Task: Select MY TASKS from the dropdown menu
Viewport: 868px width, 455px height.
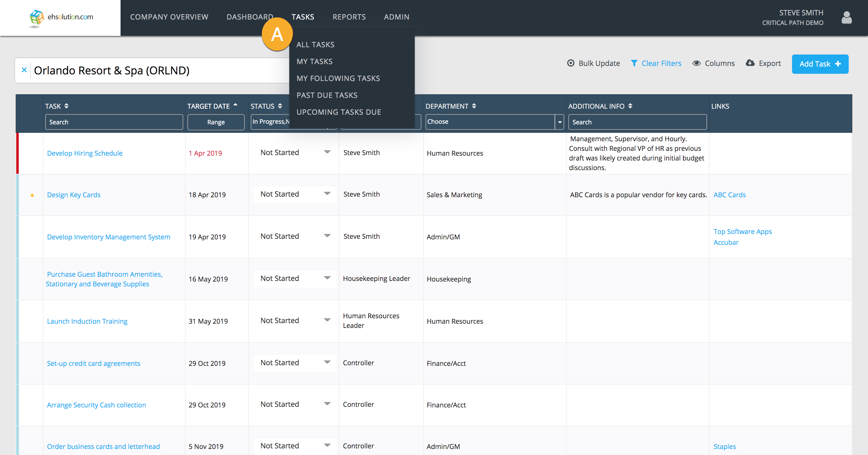Action: [314, 62]
